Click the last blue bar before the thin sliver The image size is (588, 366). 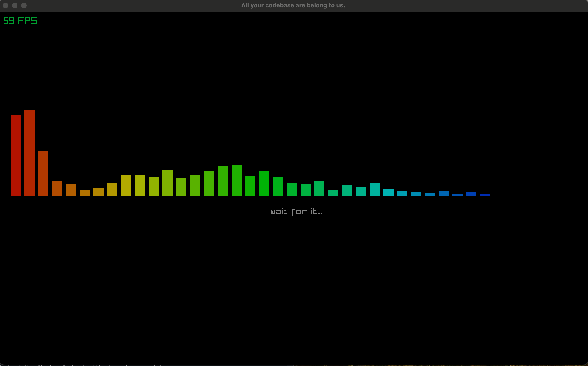(471, 194)
